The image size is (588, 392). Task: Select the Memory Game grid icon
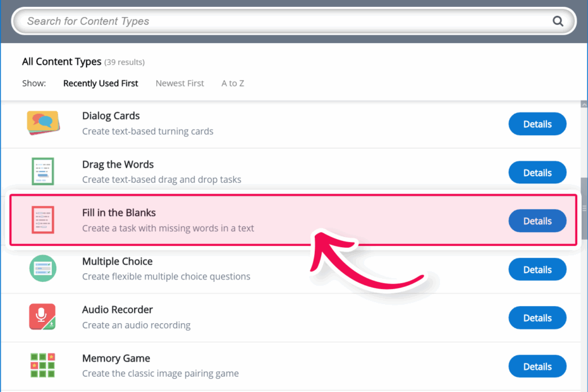42,365
